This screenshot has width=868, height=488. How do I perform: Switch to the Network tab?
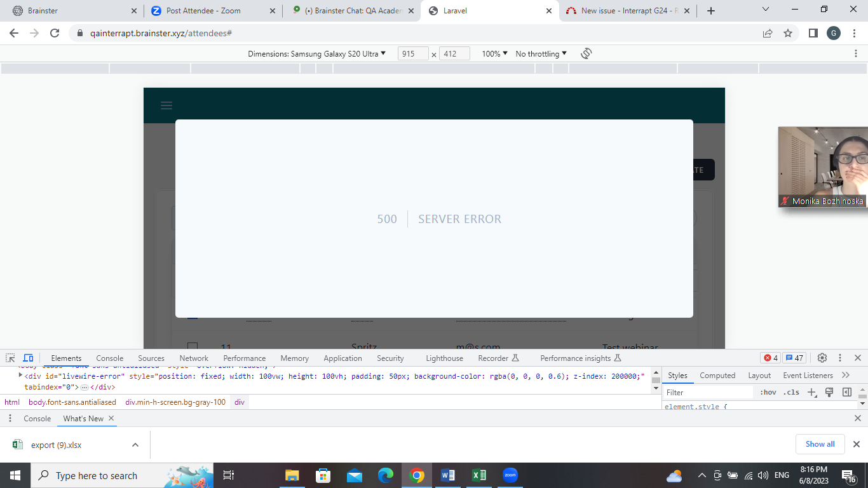(x=194, y=358)
